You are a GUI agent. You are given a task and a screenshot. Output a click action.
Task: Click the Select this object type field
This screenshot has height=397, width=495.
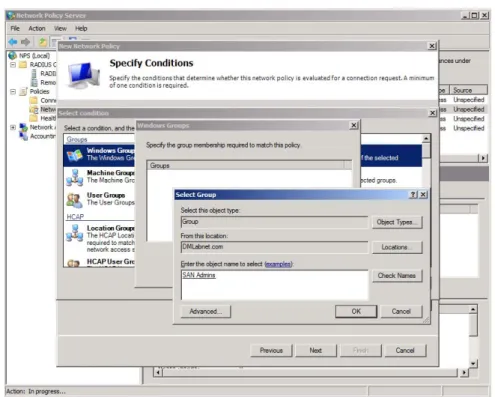coord(274,222)
